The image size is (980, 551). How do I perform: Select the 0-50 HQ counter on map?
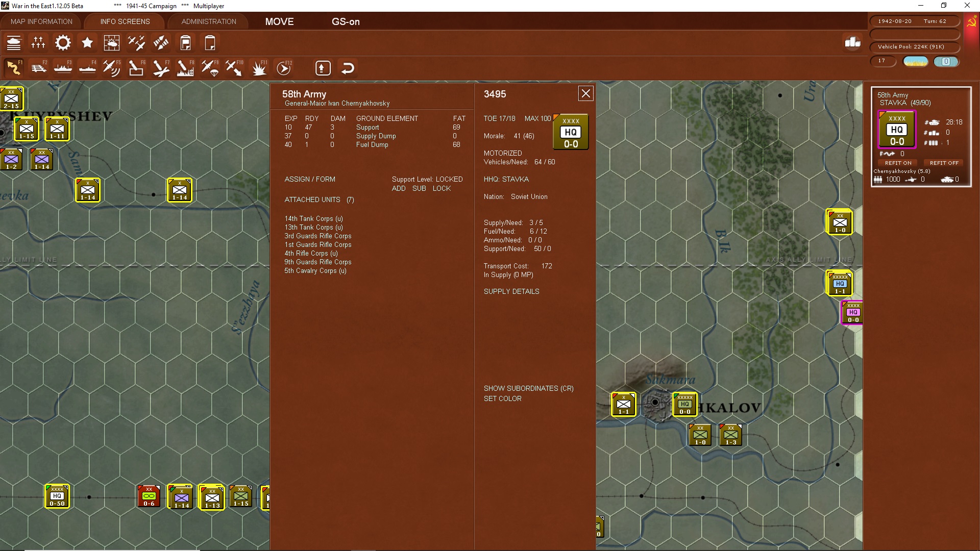(57, 496)
